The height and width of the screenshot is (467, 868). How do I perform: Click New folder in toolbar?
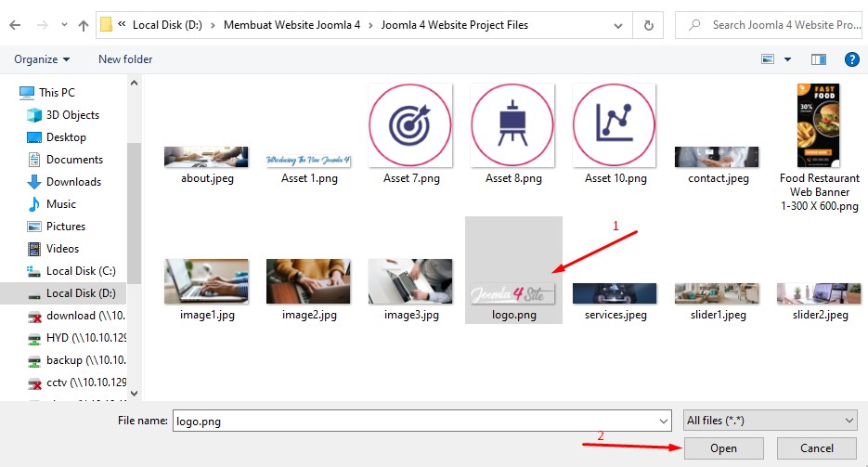125,59
